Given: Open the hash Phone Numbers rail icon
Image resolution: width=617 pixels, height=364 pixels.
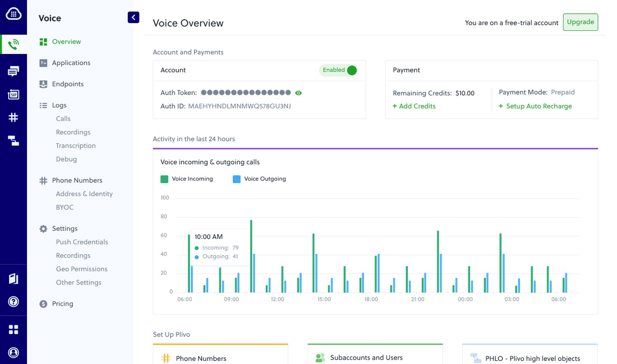Looking at the screenshot, I should point(13,117).
